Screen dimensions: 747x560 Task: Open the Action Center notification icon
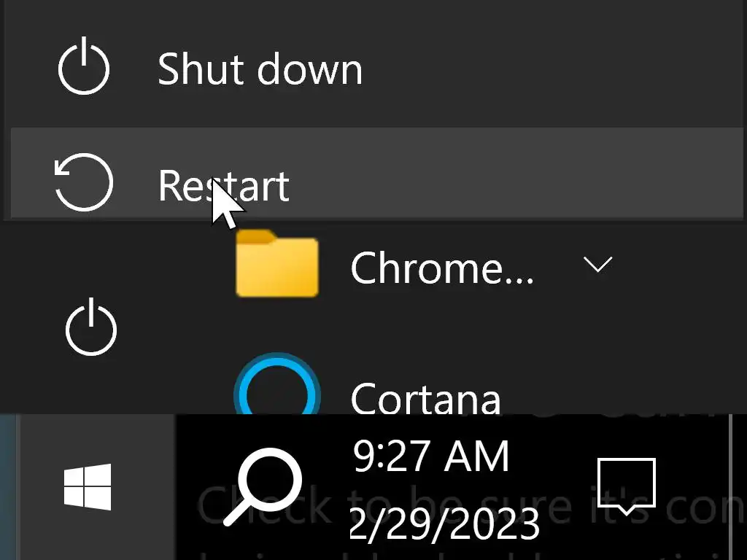point(626,486)
